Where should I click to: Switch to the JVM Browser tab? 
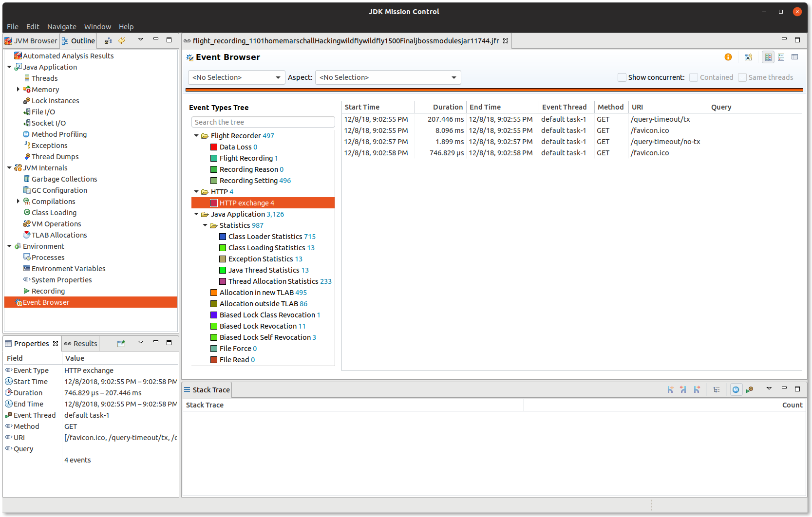click(x=31, y=41)
